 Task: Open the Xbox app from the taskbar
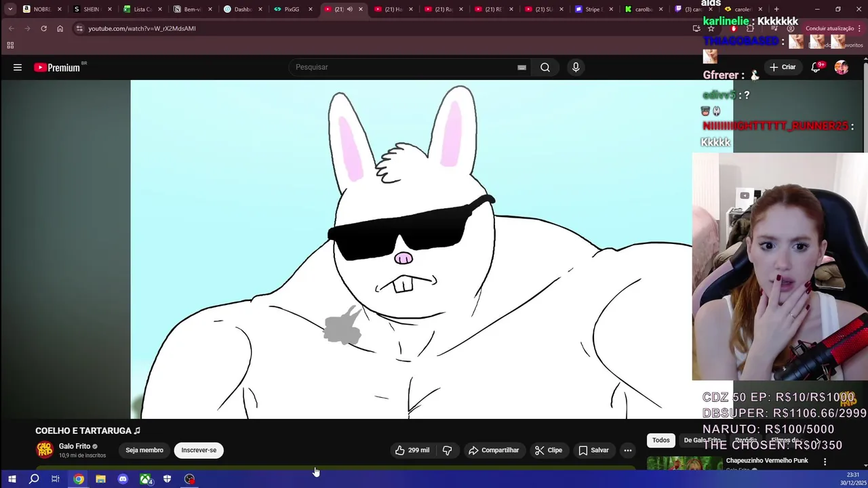pyautogui.click(x=145, y=479)
